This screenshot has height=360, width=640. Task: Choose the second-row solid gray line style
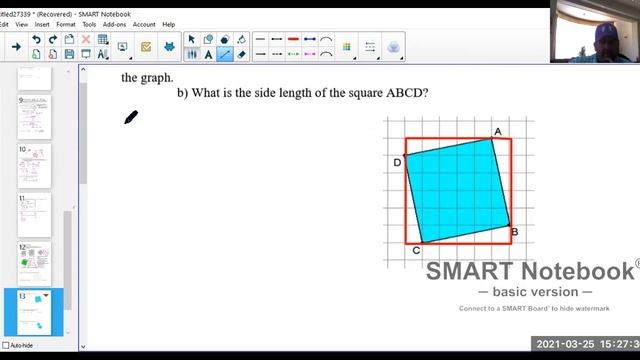260,54
